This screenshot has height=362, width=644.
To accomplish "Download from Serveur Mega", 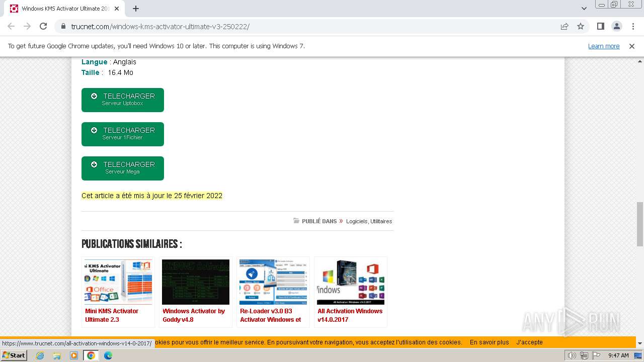I will pos(123,168).
